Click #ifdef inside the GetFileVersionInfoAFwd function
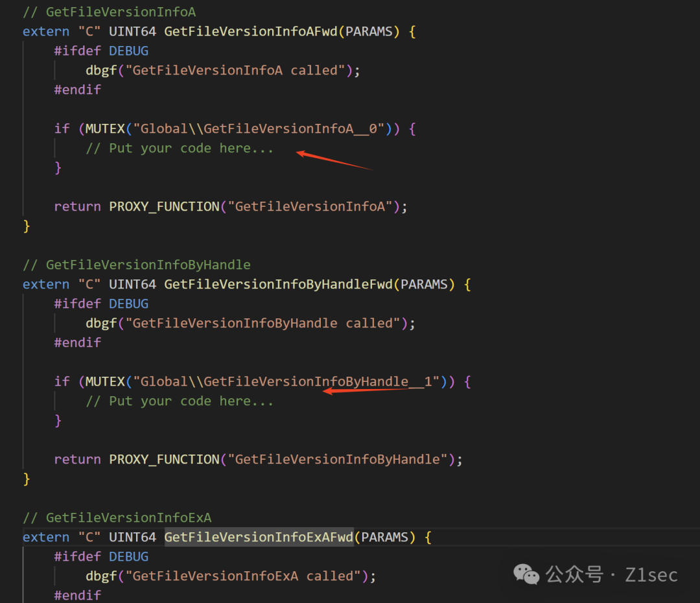This screenshot has height=603, width=700. tap(78, 51)
